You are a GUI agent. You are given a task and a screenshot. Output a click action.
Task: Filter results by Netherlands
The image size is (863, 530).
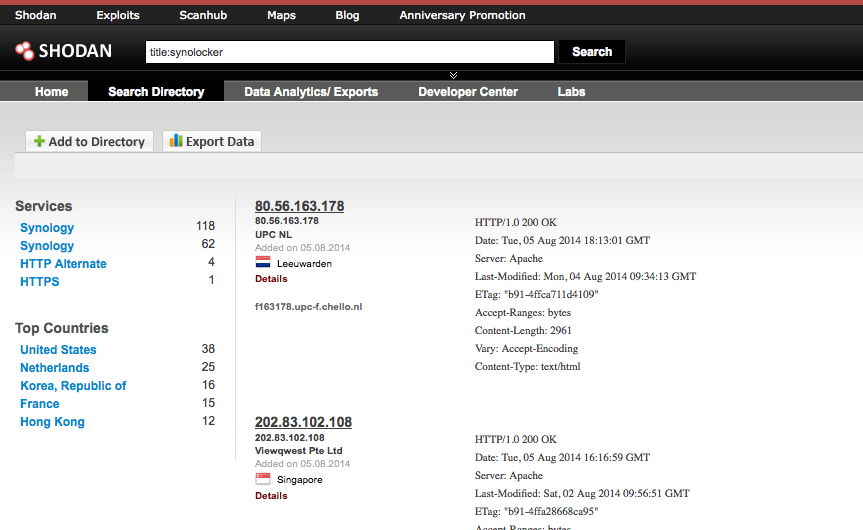pyautogui.click(x=54, y=368)
